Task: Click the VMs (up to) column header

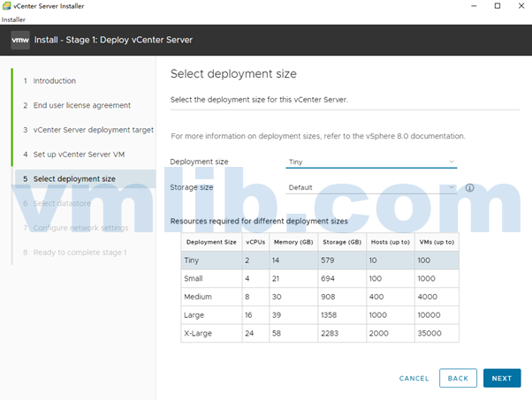Action: (x=437, y=242)
